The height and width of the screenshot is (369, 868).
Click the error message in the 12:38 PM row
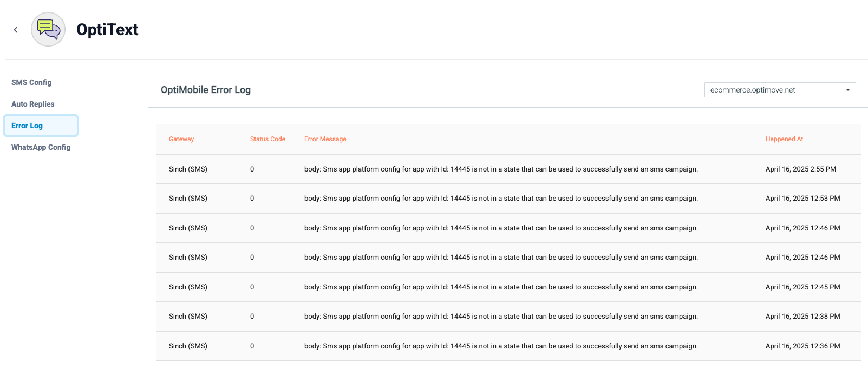point(501,317)
